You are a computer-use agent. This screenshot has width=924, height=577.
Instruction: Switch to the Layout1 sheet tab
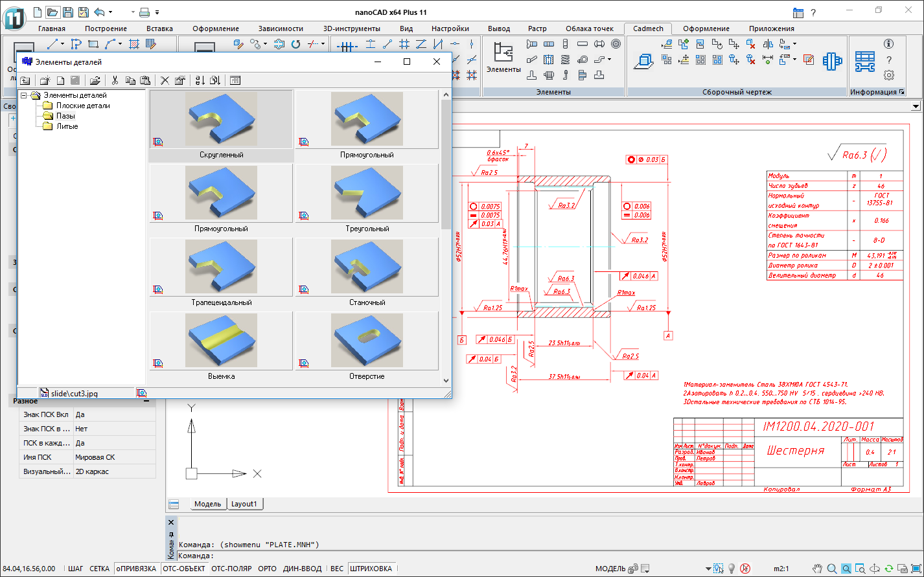coord(244,504)
